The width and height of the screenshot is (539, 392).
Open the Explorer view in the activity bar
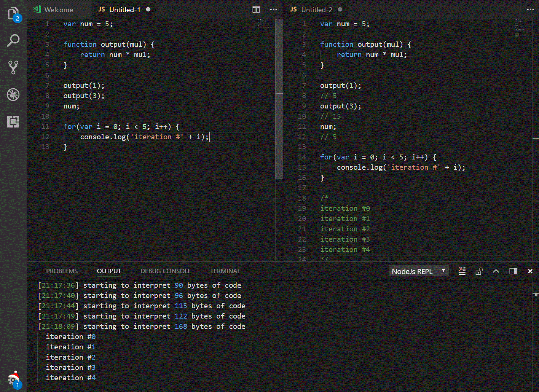[x=14, y=13]
